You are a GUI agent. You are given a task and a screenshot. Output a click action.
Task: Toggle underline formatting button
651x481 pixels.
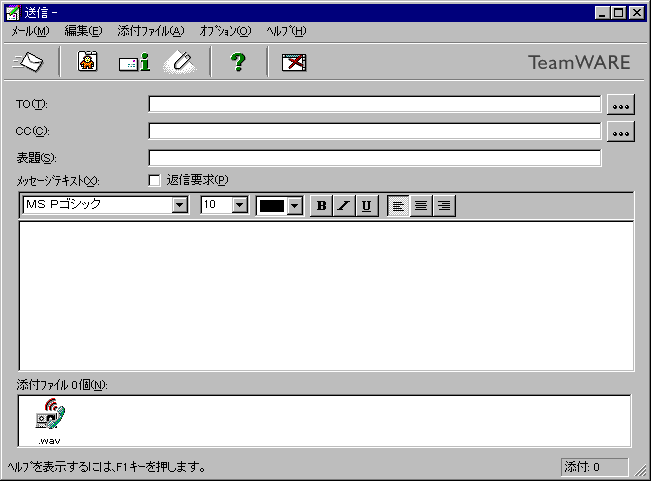[367, 205]
